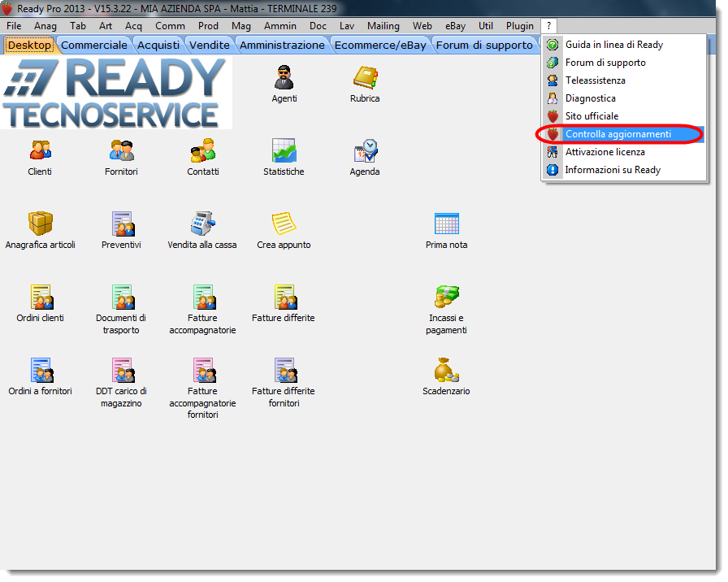The image size is (728, 582).
Task: Switch to the Ecommerce/eBay tab
Action: [x=380, y=45]
